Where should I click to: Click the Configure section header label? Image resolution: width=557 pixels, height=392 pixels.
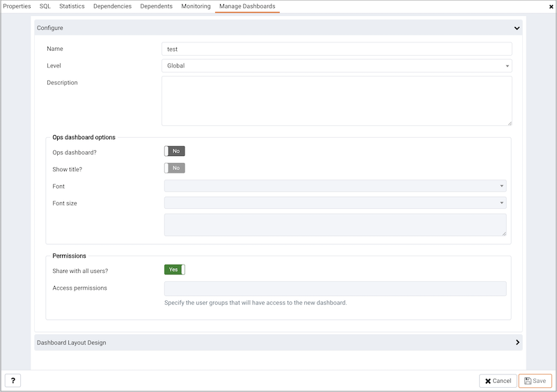(x=49, y=28)
